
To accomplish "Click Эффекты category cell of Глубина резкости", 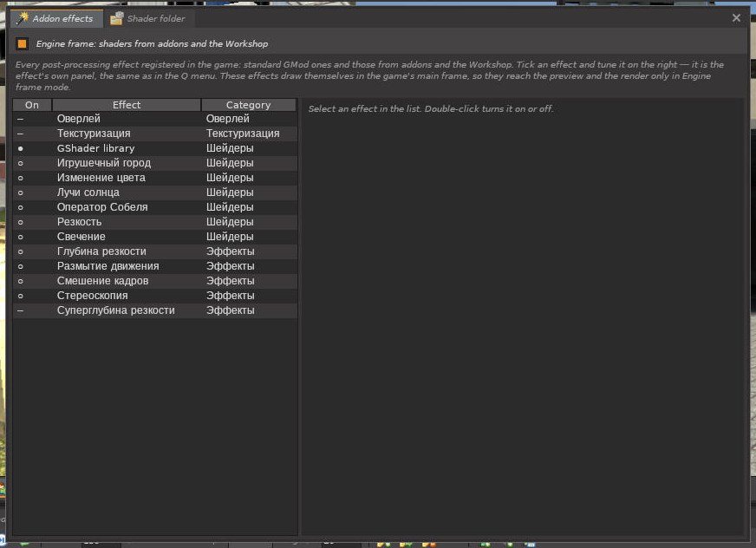I will (x=230, y=251).
